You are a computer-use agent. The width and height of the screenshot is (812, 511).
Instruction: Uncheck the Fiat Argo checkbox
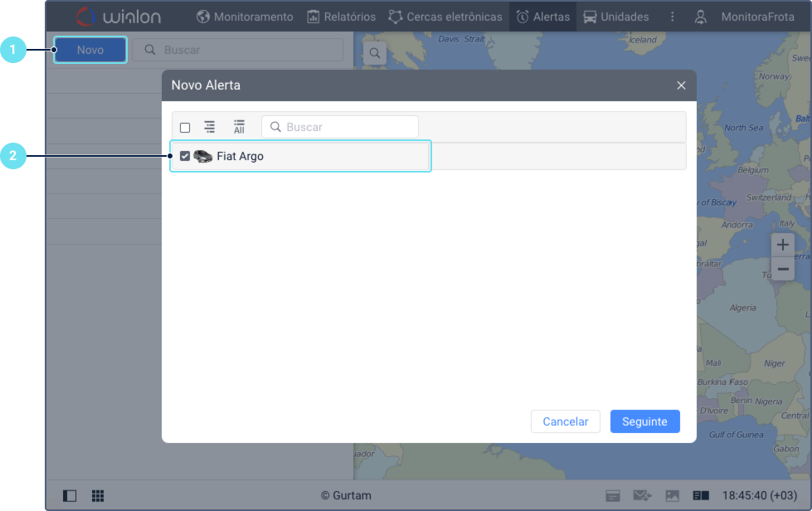click(185, 156)
